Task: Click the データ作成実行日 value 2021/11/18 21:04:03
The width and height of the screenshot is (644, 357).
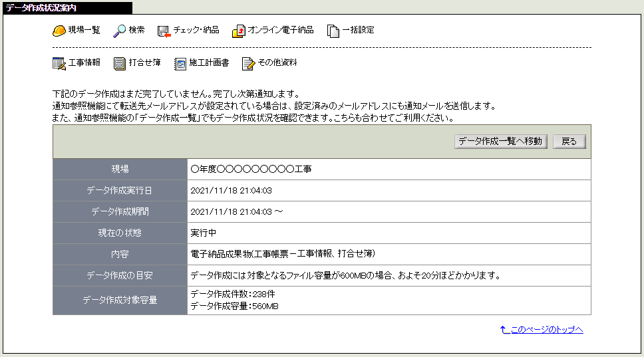Action: 232,190
